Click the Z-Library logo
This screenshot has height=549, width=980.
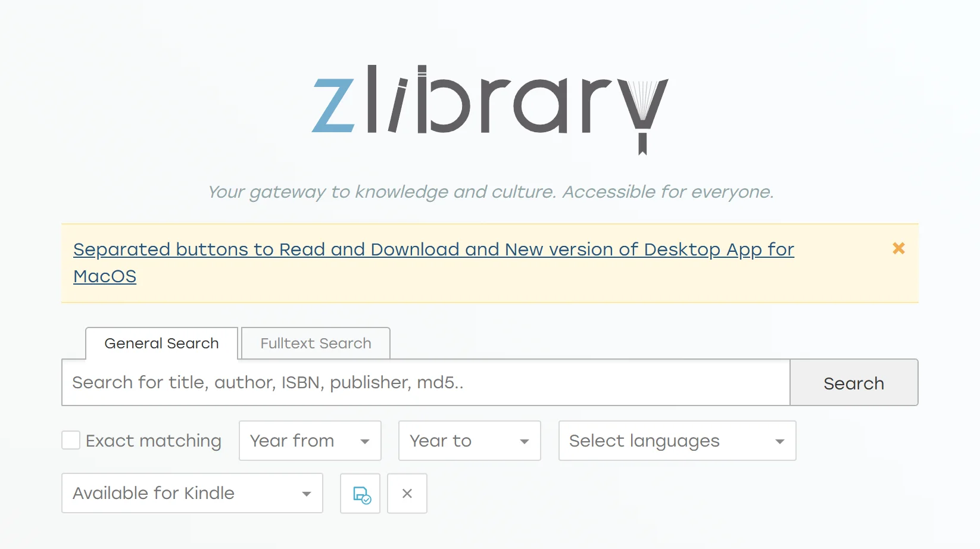[x=490, y=109]
